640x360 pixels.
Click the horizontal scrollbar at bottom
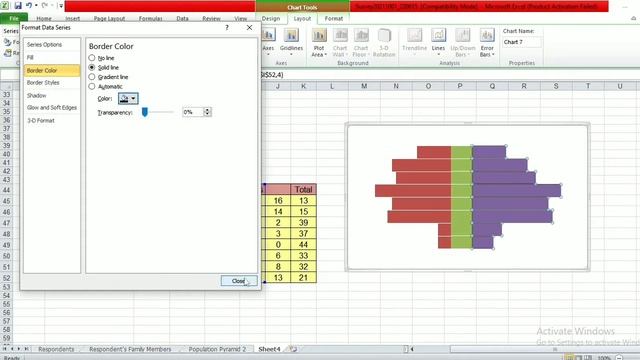coord(545,349)
